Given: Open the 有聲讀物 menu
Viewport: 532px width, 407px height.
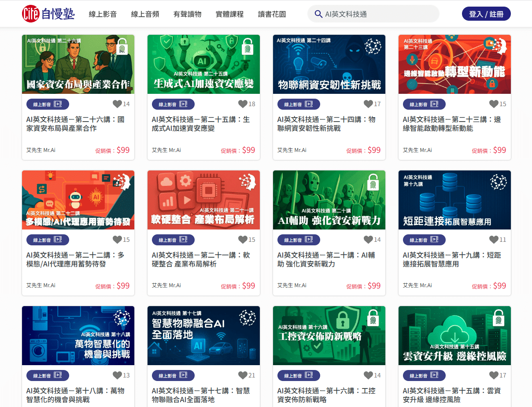Looking at the screenshot, I should point(187,14).
